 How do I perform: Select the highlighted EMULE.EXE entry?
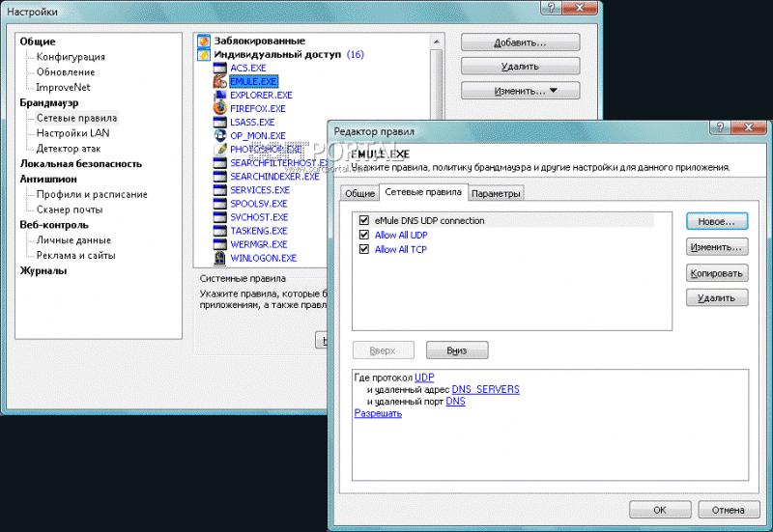[254, 81]
